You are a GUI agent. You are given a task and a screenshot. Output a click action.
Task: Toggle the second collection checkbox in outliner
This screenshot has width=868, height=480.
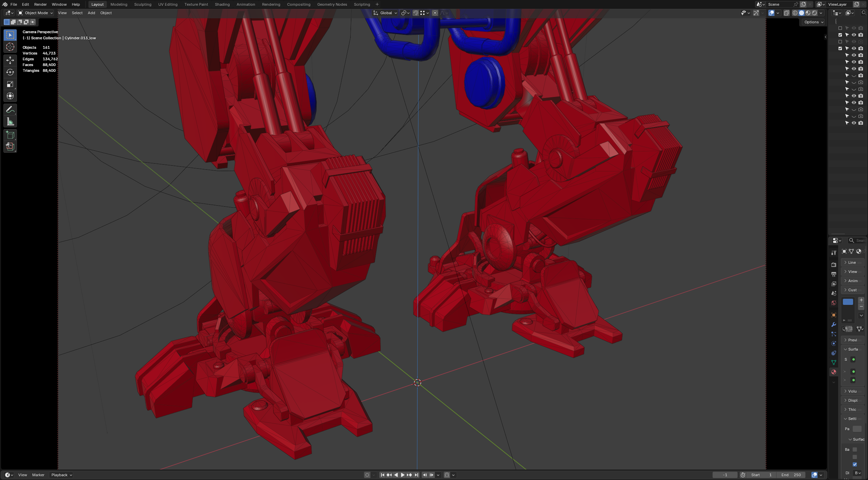[x=840, y=35]
